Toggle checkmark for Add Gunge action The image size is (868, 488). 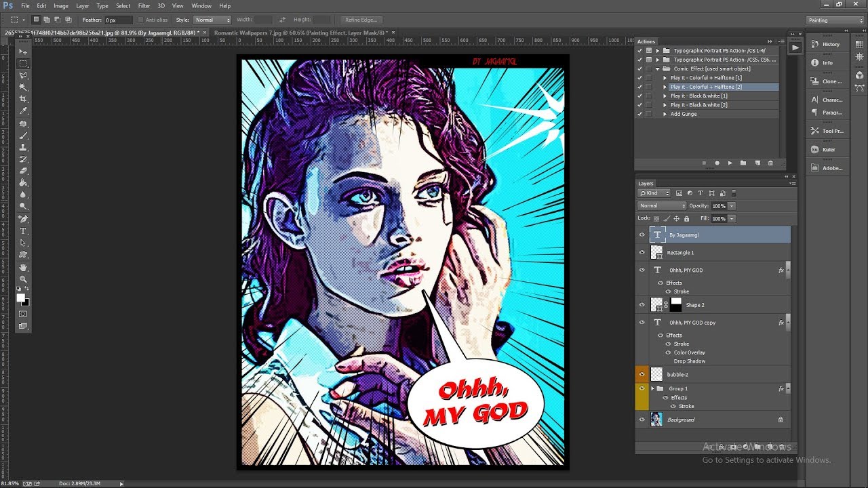(x=639, y=114)
